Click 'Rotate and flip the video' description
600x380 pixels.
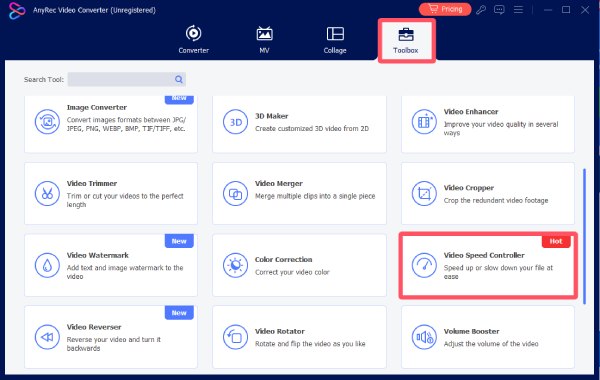point(310,344)
